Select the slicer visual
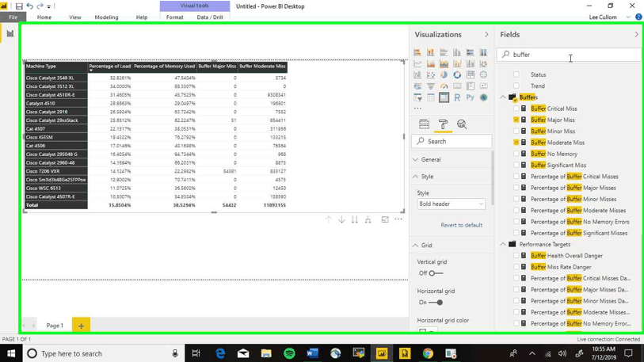 (x=417, y=97)
